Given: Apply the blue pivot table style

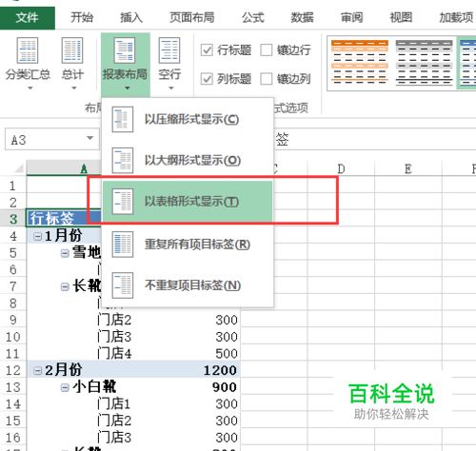Looking at the screenshot, I should point(467,63).
